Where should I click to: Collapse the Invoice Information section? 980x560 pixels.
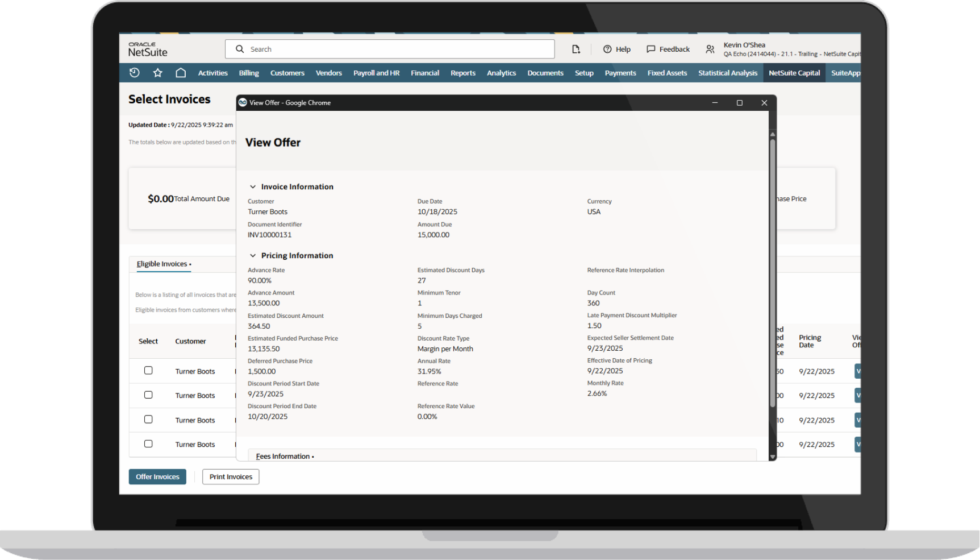click(x=253, y=187)
